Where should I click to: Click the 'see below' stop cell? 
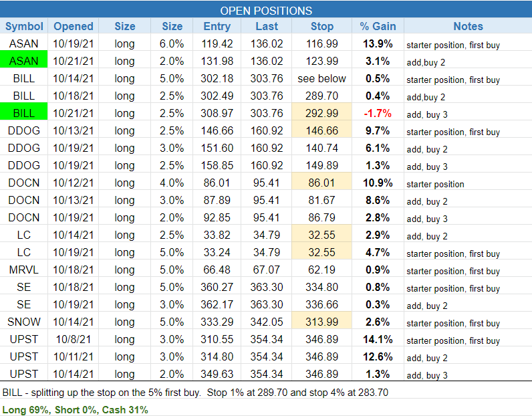tap(321, 78)
